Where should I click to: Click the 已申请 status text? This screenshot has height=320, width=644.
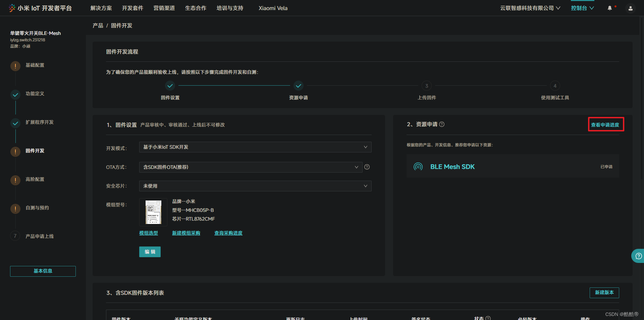pyautogui.click(x=606, y=167)
